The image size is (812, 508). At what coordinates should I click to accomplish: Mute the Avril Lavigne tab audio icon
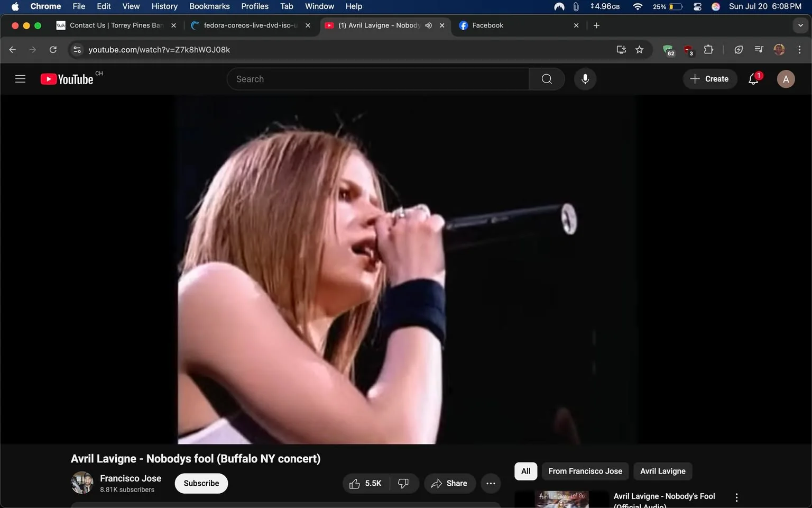[428, 25]
